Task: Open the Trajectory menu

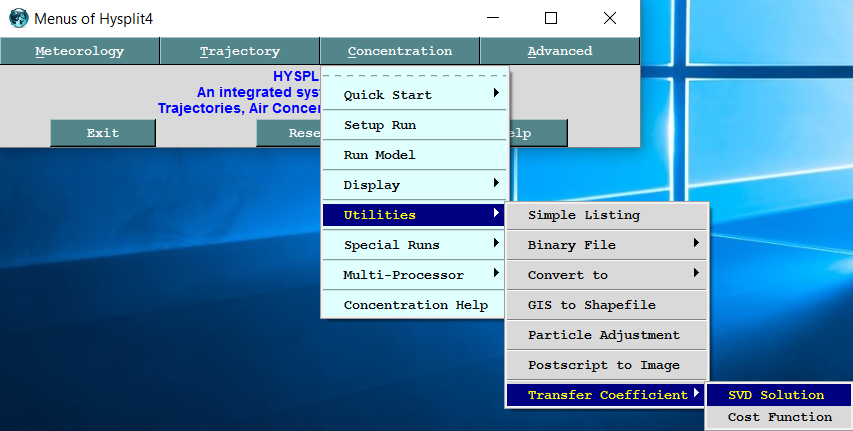Action: coord(239,51)
